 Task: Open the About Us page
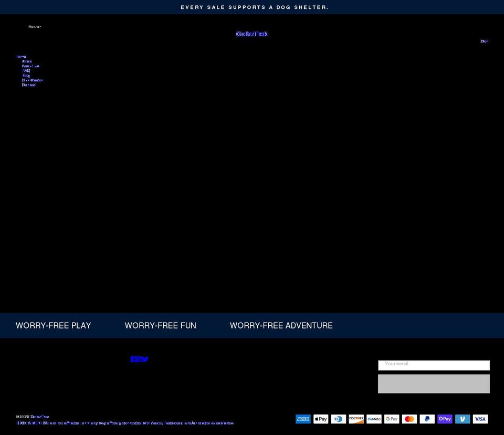point(30,66)
